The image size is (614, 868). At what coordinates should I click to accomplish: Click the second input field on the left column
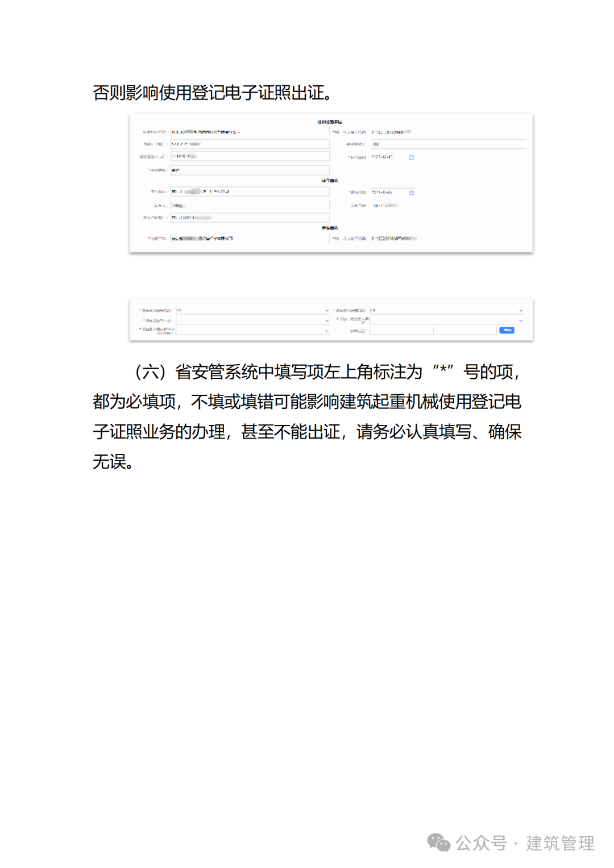coord(250,144)
